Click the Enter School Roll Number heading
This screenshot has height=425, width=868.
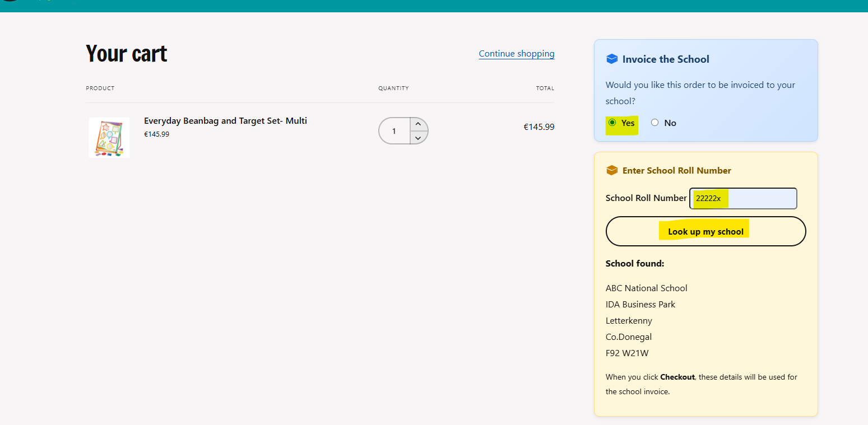677,171
